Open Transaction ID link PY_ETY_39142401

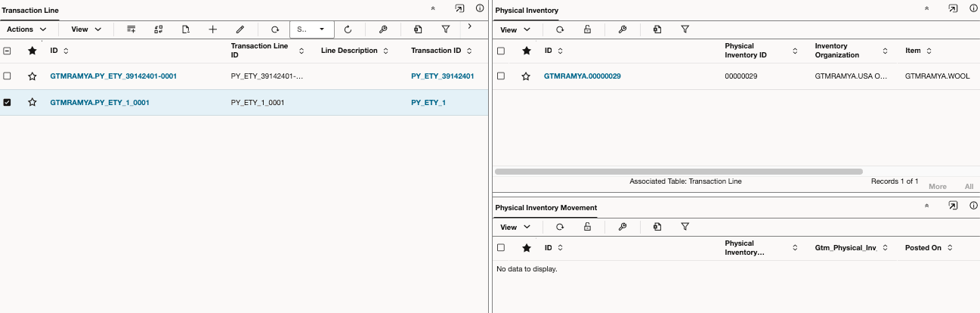pos(443,76)
